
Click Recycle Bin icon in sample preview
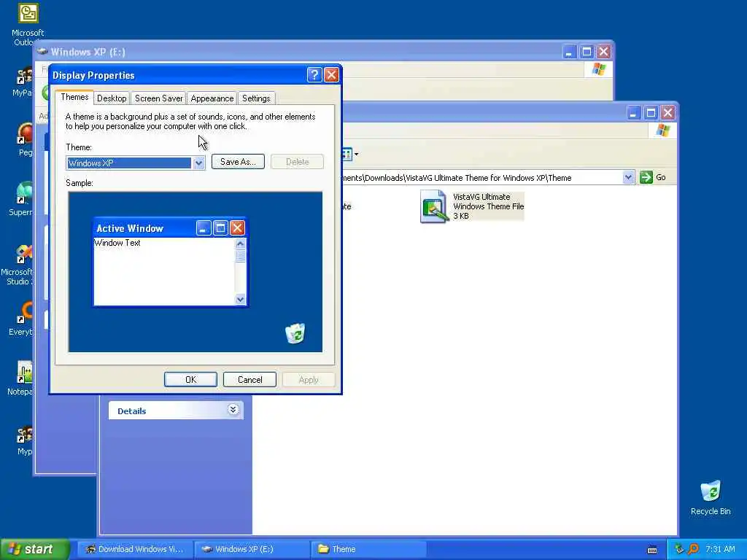click(x=295, y=332)
